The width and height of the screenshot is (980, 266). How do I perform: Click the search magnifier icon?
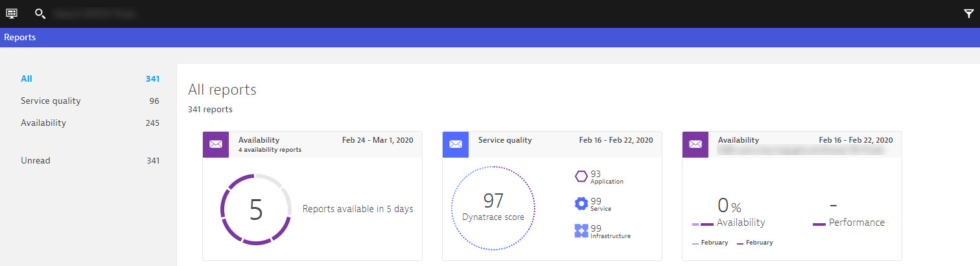pyautogui.click(x=40, y=14)
